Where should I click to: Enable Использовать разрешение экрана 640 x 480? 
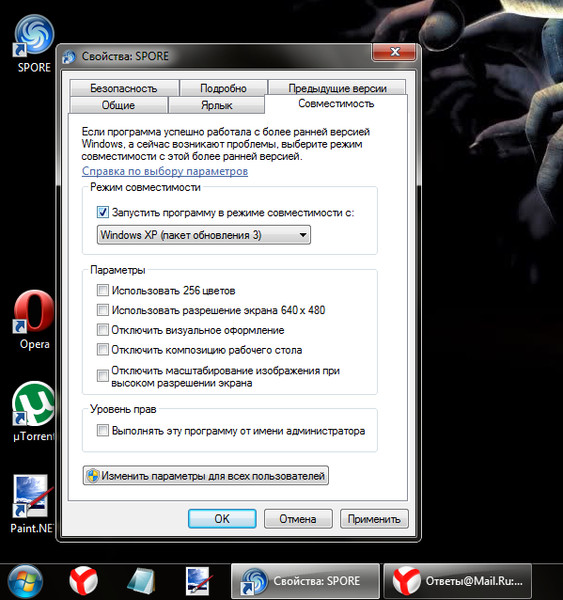pyautogui.click(x=103, y=310)
